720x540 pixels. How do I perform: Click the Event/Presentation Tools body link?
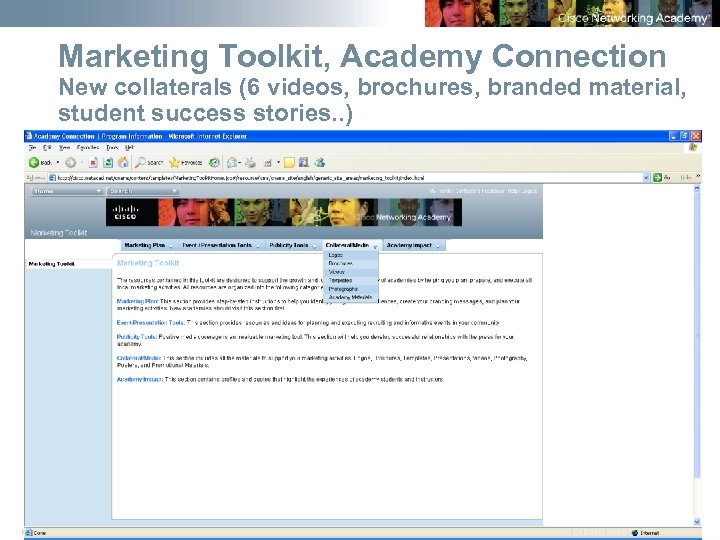[x=151, y=323]
